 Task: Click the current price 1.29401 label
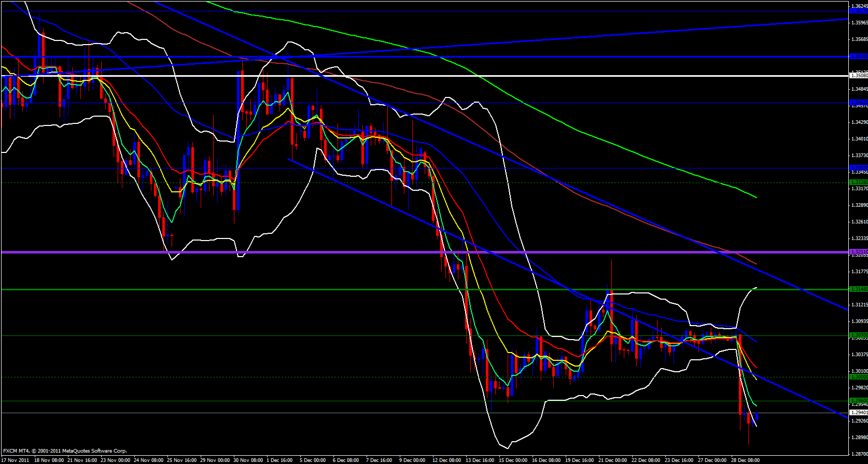858,413
